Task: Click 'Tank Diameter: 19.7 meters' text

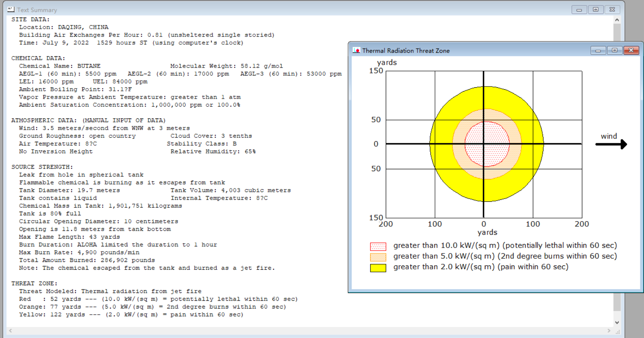Action: 70,190
